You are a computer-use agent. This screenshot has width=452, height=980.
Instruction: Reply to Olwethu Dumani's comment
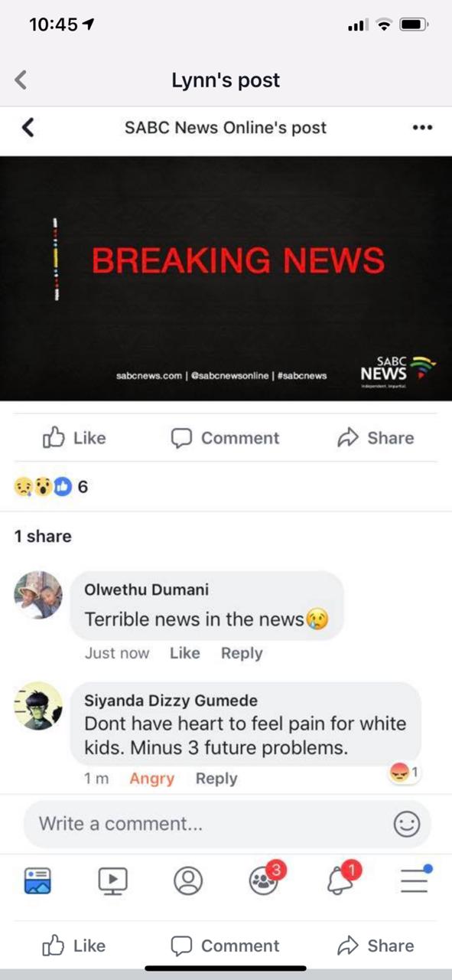[x=242, y=653]
